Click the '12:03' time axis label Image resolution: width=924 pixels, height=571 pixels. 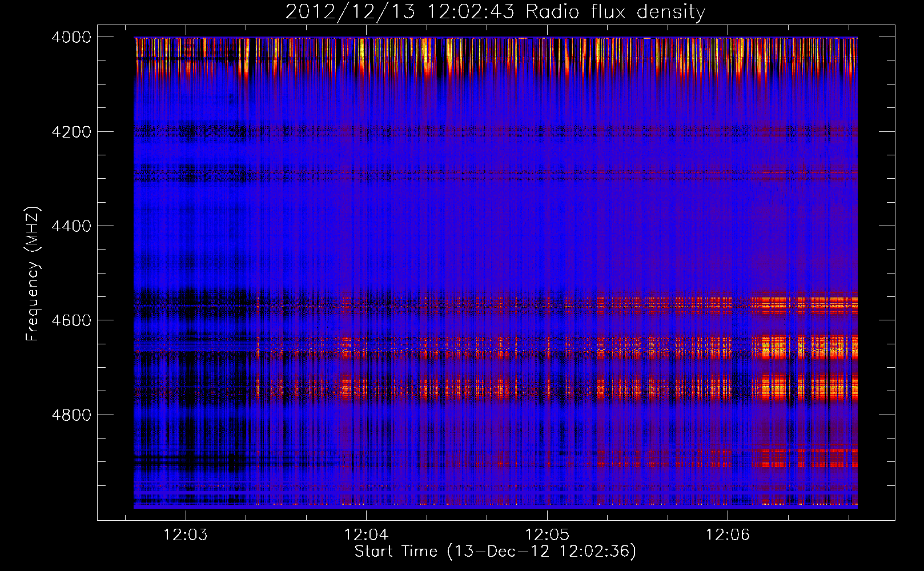186,535
